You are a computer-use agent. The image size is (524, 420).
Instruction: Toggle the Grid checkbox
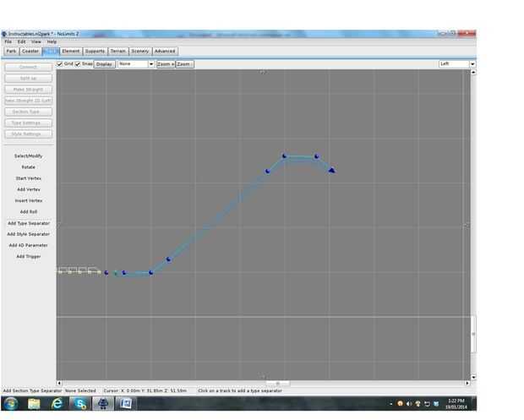coord(59,64)
